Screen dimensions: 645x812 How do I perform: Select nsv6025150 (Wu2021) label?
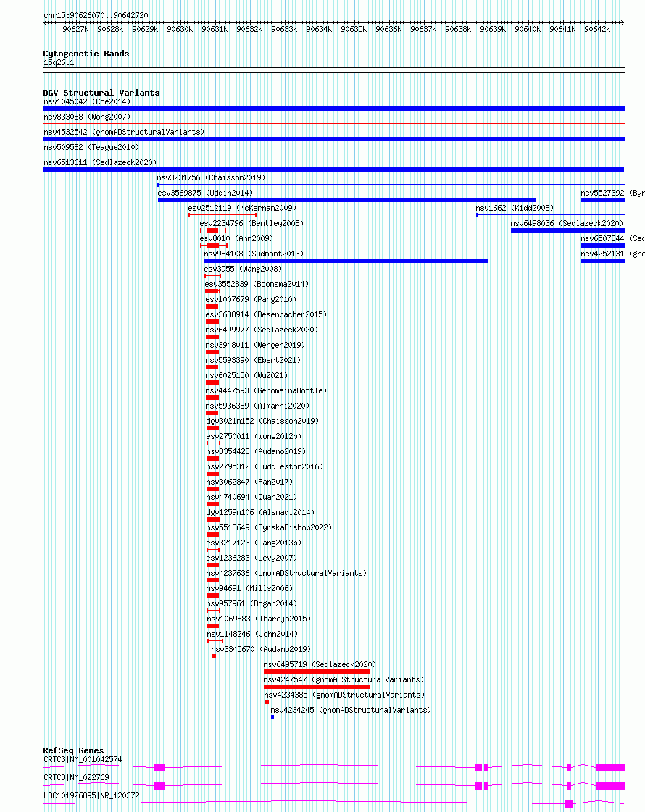[246, 375]
